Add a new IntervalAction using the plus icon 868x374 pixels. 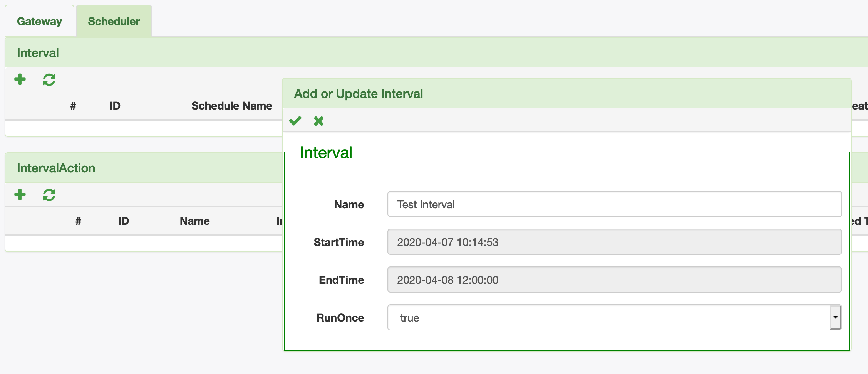point(20,195)
